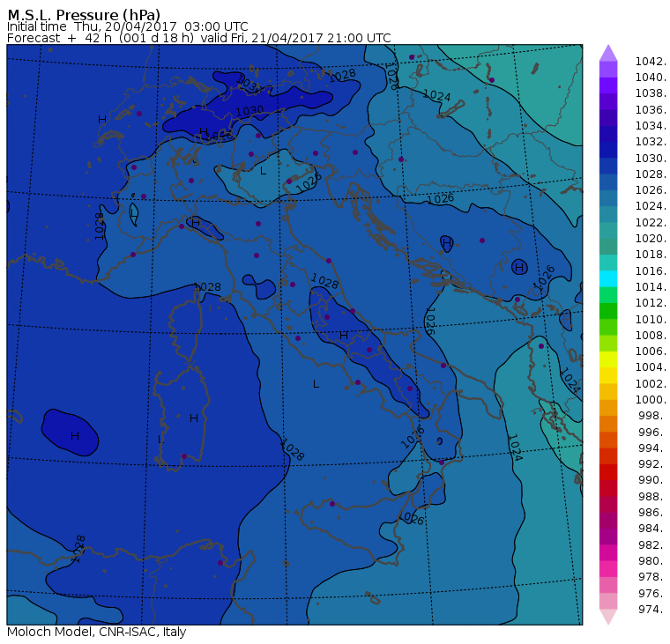Image resolution: width=670 pixels, height=644 pixels.
Task: Pick the cyan swatch between 1016 and 1014
Action: point(608,279)
